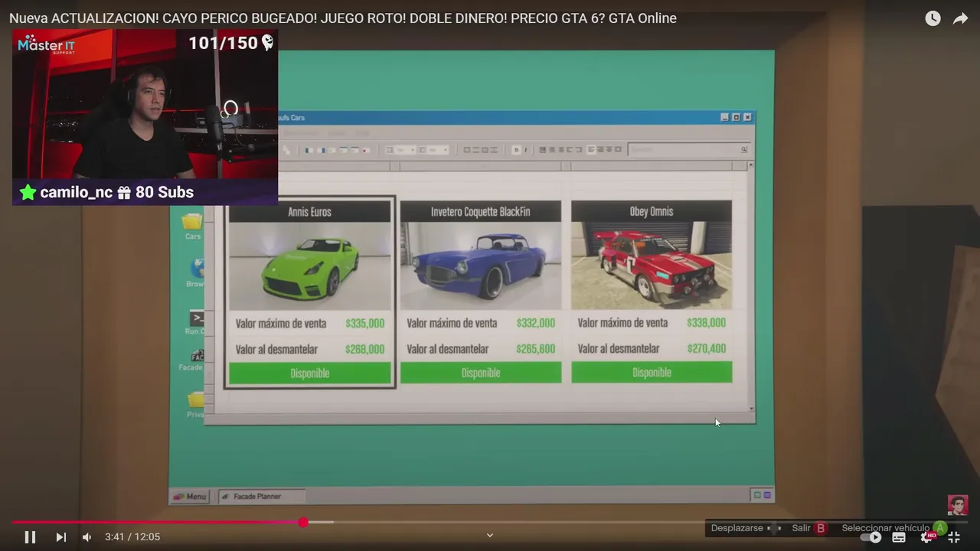980x551 pixels.
Task: Open the channel avatar watermark
Action: (x=958, y=505)
